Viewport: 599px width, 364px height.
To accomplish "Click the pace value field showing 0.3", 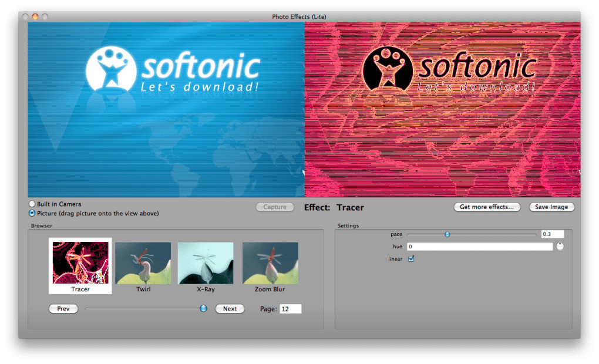I will (x=553, y=234).
